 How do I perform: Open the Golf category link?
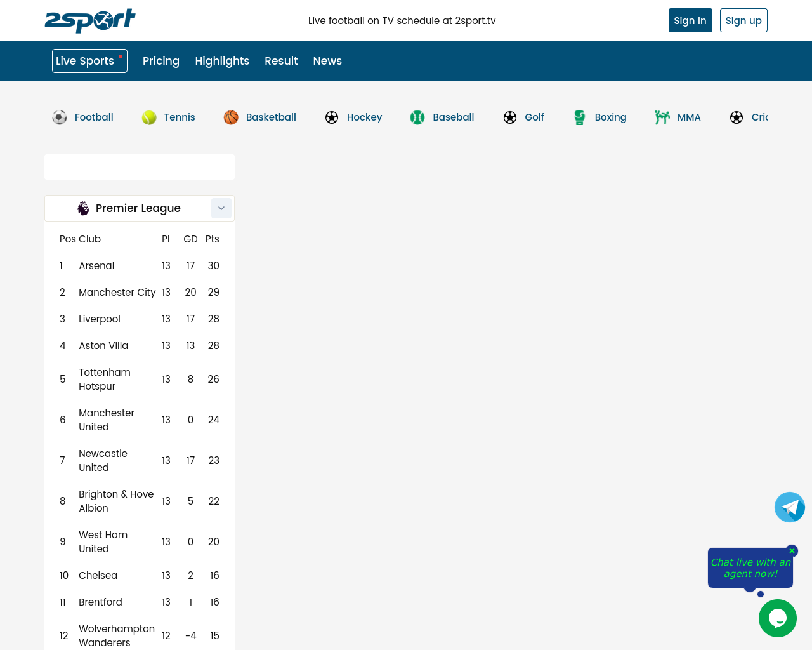(534, 117)
